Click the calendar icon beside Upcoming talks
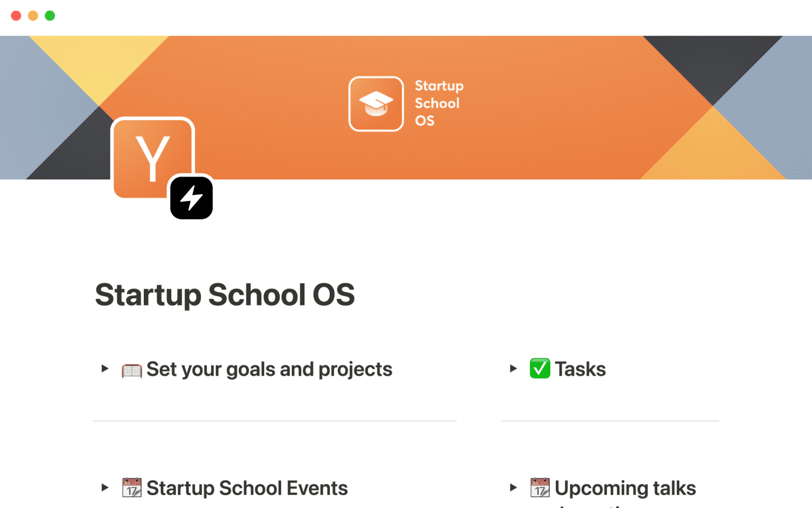Screen dimensions: 812x508 540,487
